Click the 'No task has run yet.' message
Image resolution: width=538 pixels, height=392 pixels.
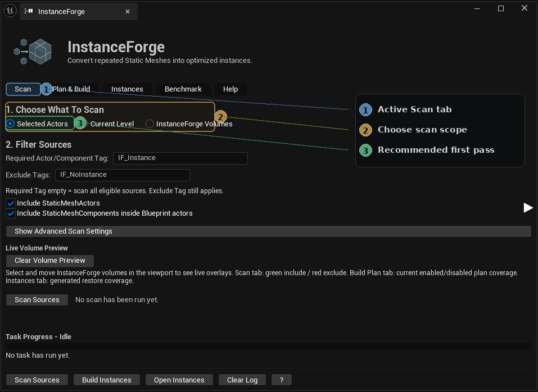coord(38,355)
